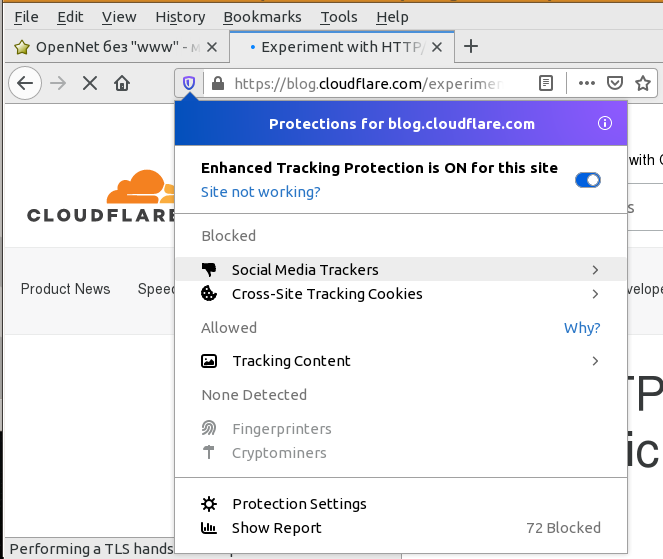Stop loading the page
The width and height of the screenshot is (663, 559).
(89, 84)
